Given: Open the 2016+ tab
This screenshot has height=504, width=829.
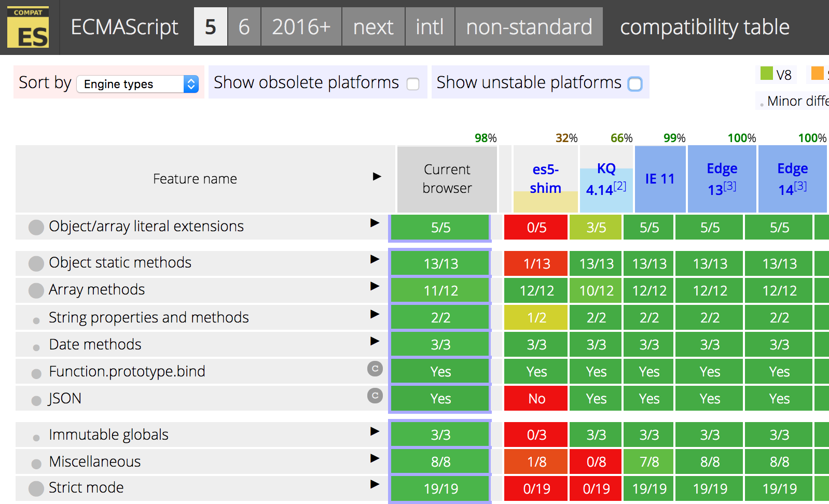Looking at the screenshot, I should tap(301, 27).
